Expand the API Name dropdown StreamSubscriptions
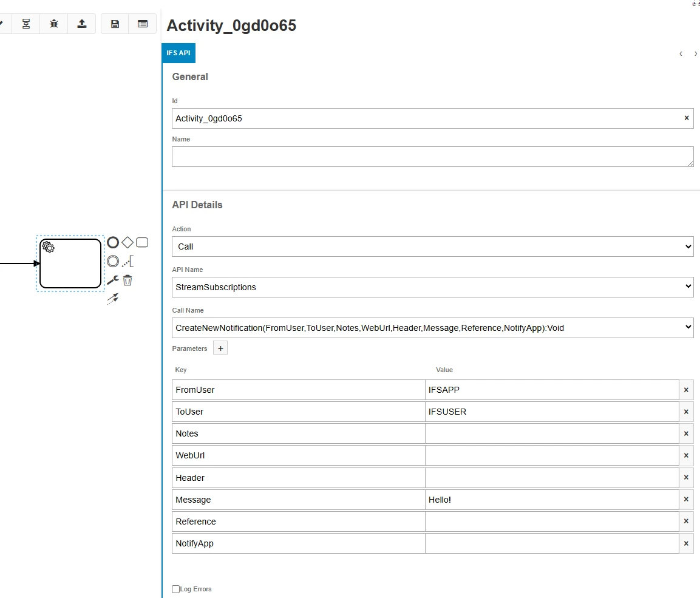 pyautogui.click(x=432, y=287)
